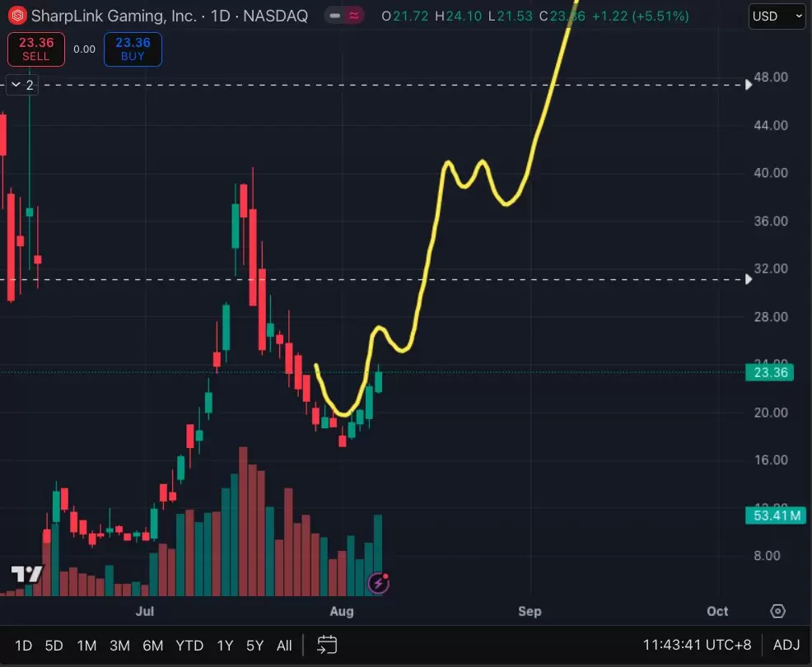Click the 0.00 spread value
This screenshot has height=667, width=812.
pyautogui.click(x=84, y=49)
